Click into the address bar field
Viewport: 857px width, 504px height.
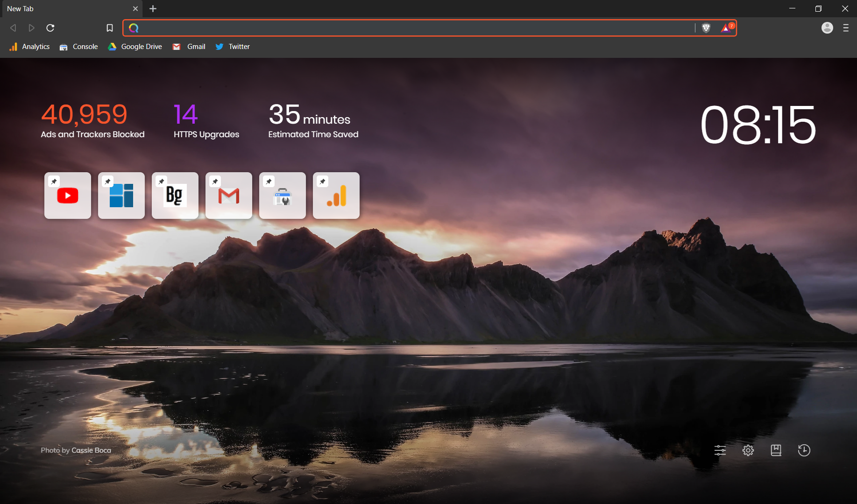pyautogui.click(x=416, y=28)
